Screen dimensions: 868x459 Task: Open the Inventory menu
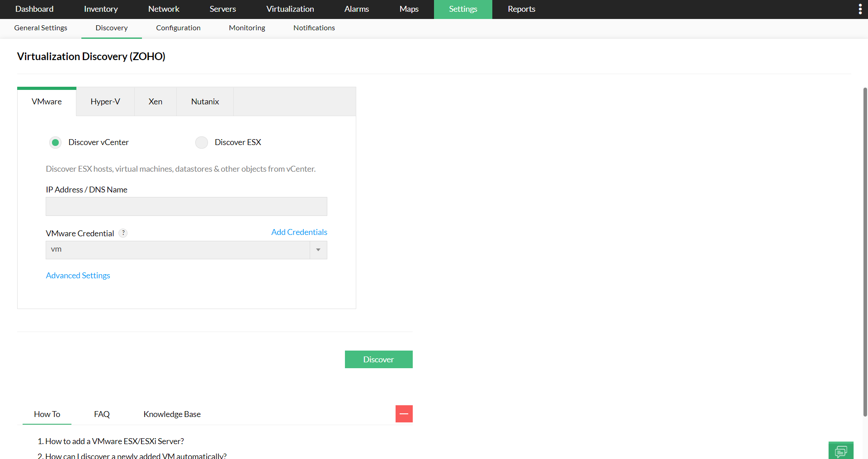click(x=101, y=9)
